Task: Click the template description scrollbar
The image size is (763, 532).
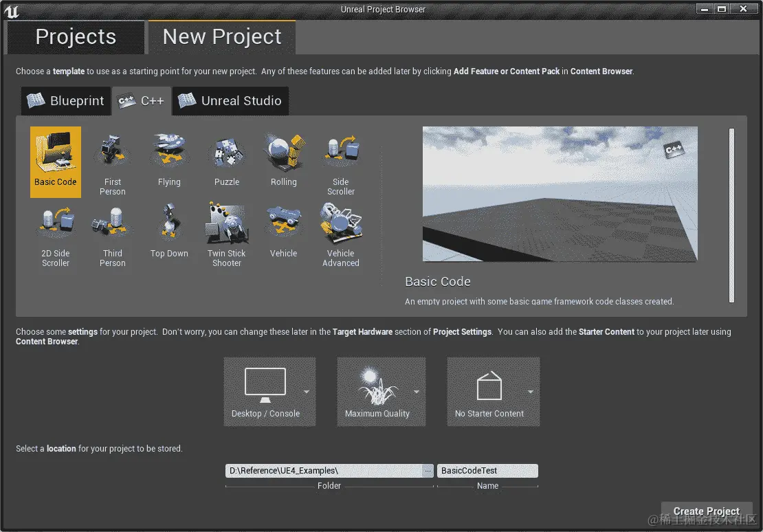Action: point(731,215)
